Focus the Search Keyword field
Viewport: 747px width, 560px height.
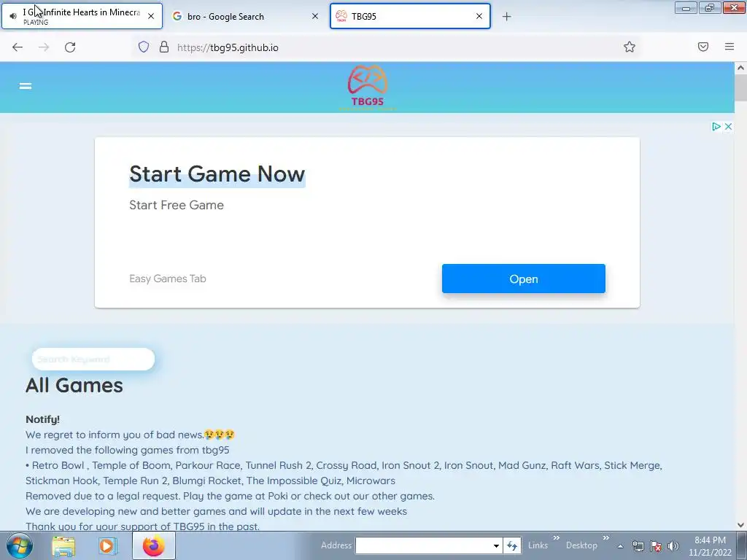pos(93,359)
